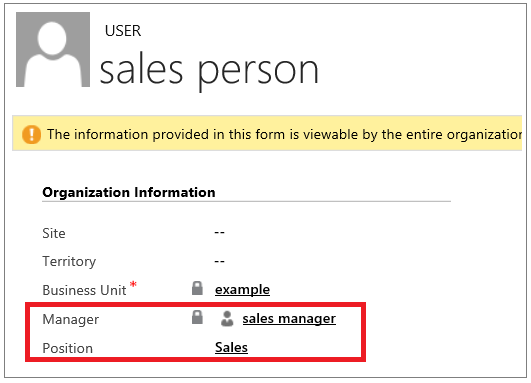Screen dimensions: 531x383
Task: Click the user profile avatar picture
Action: (x=53, y=49)
